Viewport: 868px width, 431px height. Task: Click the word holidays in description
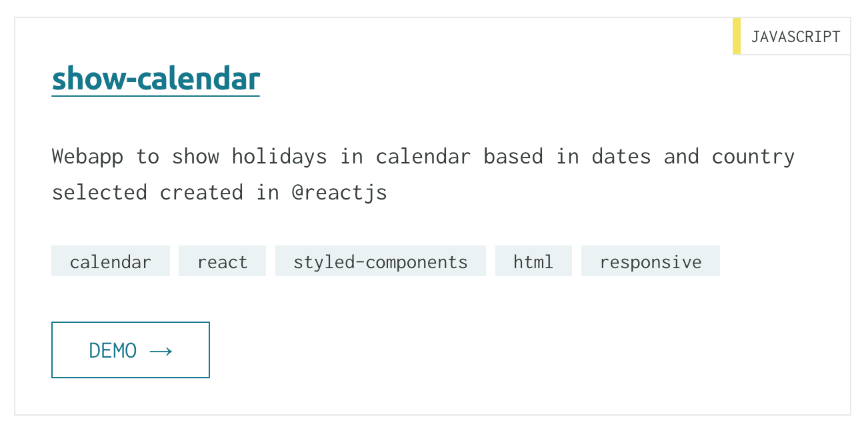coord(279,157)
